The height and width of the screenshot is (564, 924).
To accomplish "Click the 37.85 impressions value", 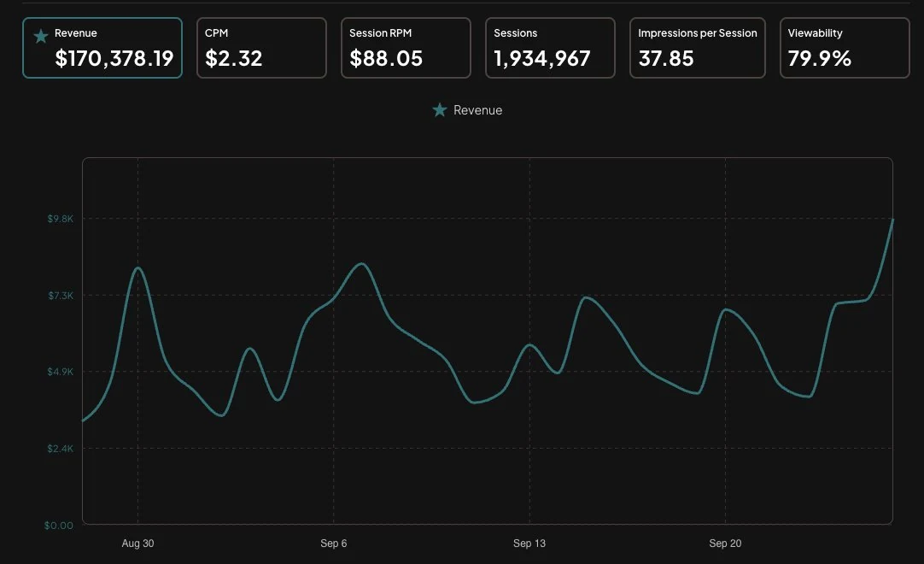I will click(x=666, y=58).
